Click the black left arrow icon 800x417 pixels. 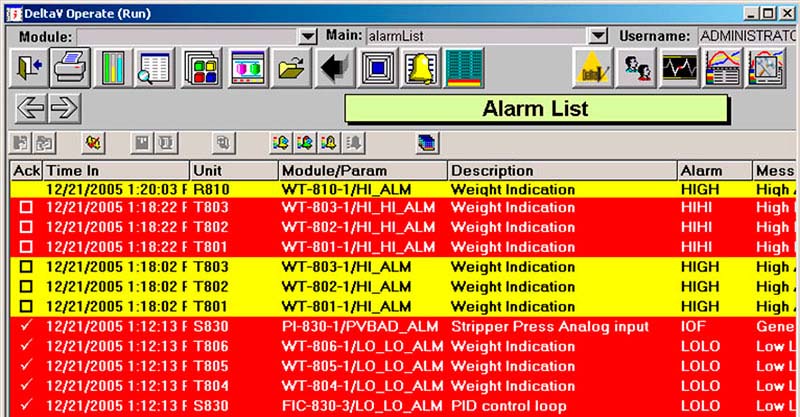pyautogui.click(x=334, y=69)
